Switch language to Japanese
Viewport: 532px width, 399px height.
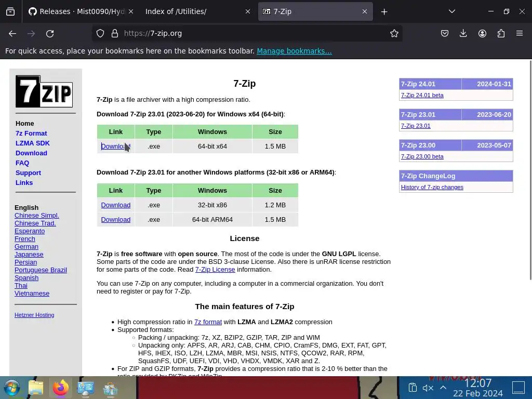[29, 255]
